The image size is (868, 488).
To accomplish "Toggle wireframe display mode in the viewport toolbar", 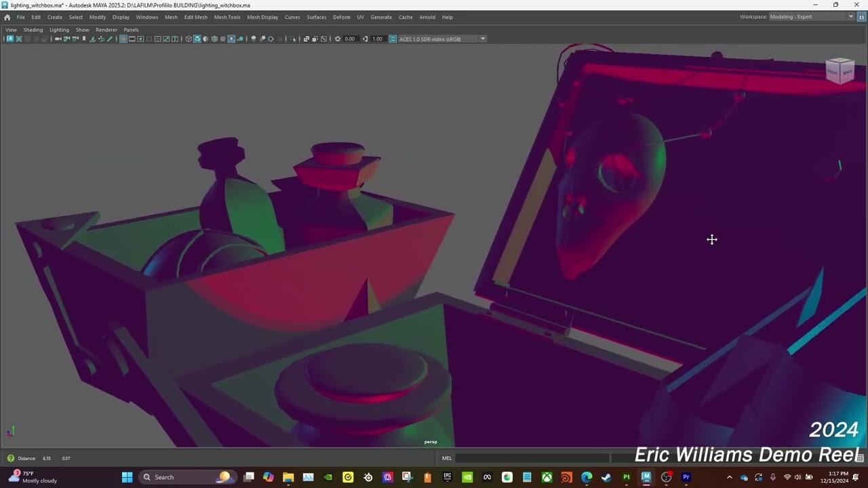I will [x=189, y=39].
